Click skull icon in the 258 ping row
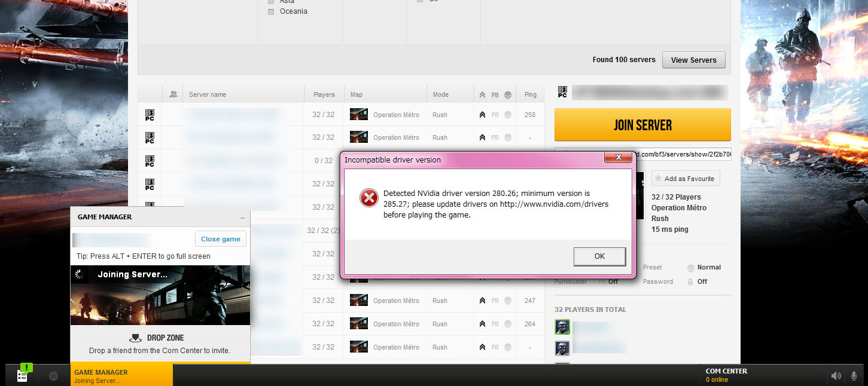This screenshot has height=386, width=868. [x=508, y=115]
